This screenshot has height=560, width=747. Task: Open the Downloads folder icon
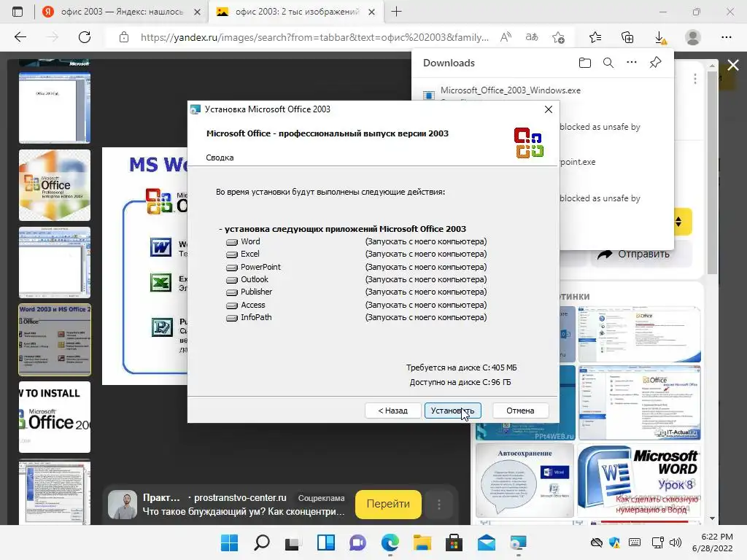coord(585,63)
